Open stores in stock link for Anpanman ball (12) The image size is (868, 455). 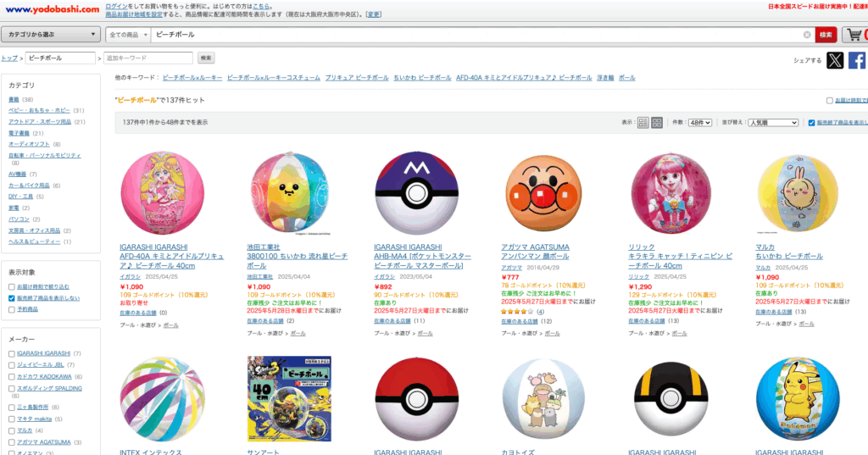click(520, 322)
